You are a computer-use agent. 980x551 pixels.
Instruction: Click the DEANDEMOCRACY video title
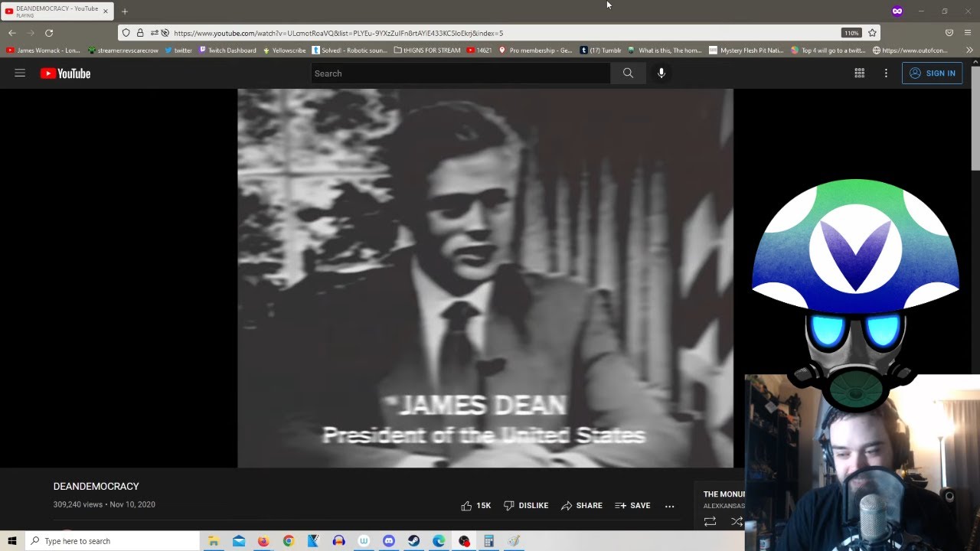click(x=96, y=487)
